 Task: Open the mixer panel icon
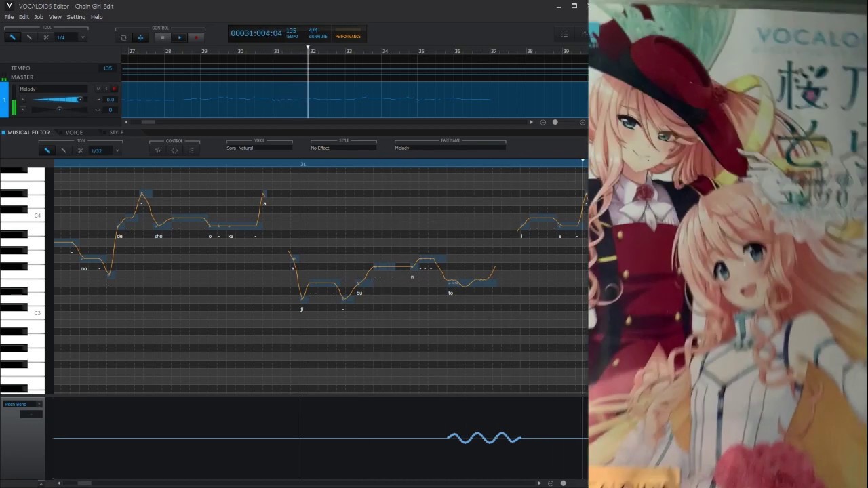(x=584, y=34)
